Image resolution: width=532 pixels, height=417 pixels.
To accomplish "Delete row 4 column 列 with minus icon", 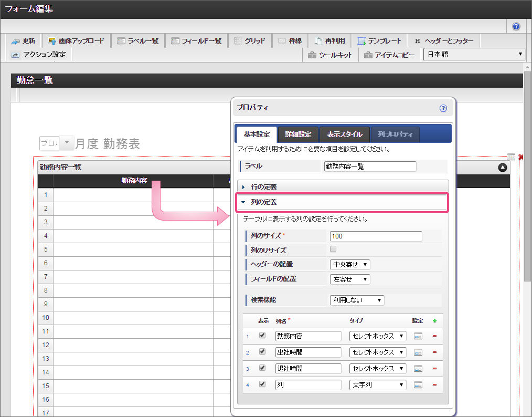I will coord(434,385).
